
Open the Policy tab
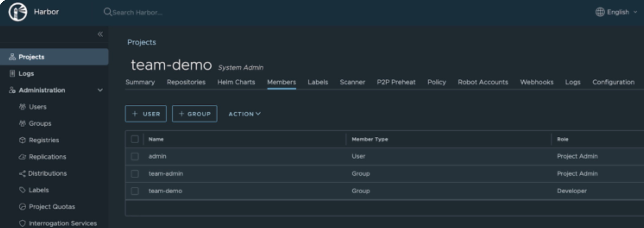[x=437, y=82]
